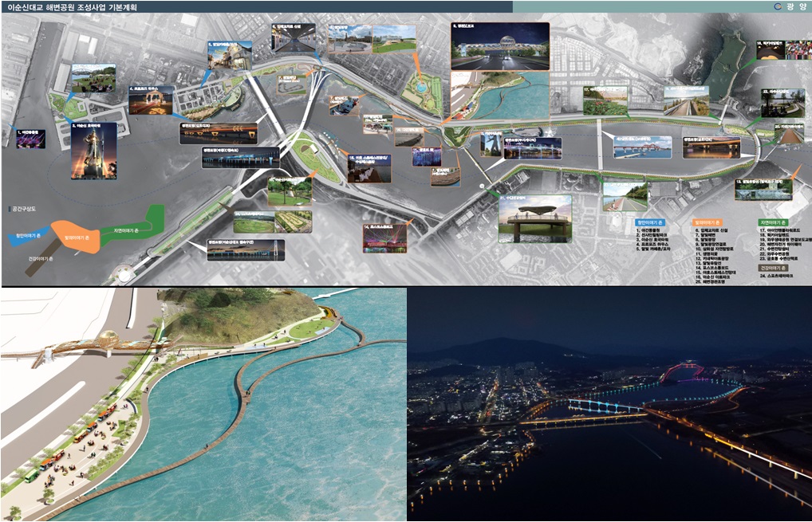Image resolution: width=812 pixels, height=522 pixels.
Task: Open the cable-stayed 이순신대교 lighting thumbnail
Action: [246, 250]
